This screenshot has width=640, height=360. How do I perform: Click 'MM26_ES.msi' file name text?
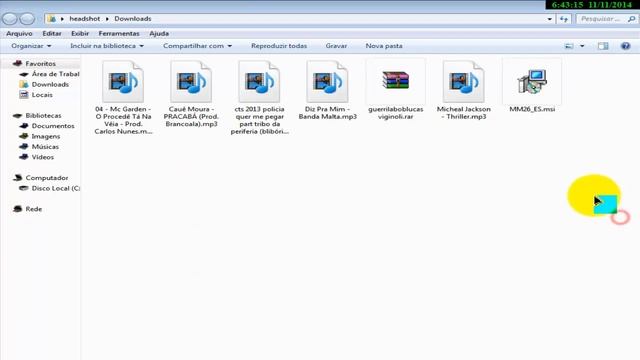[532, 109]
